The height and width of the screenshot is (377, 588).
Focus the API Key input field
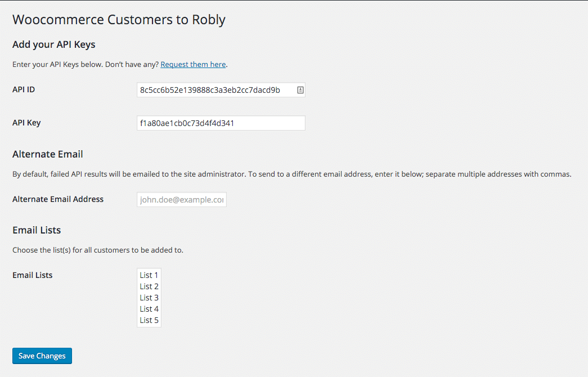221,123
